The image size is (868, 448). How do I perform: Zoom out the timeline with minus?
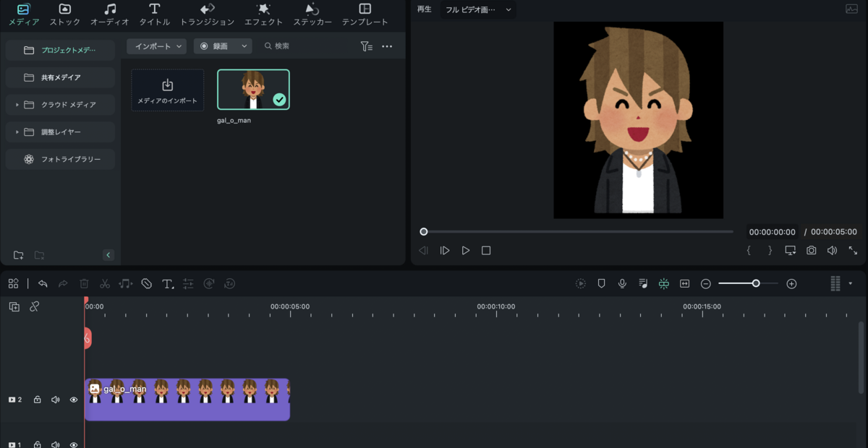click(x=706, y=284)
